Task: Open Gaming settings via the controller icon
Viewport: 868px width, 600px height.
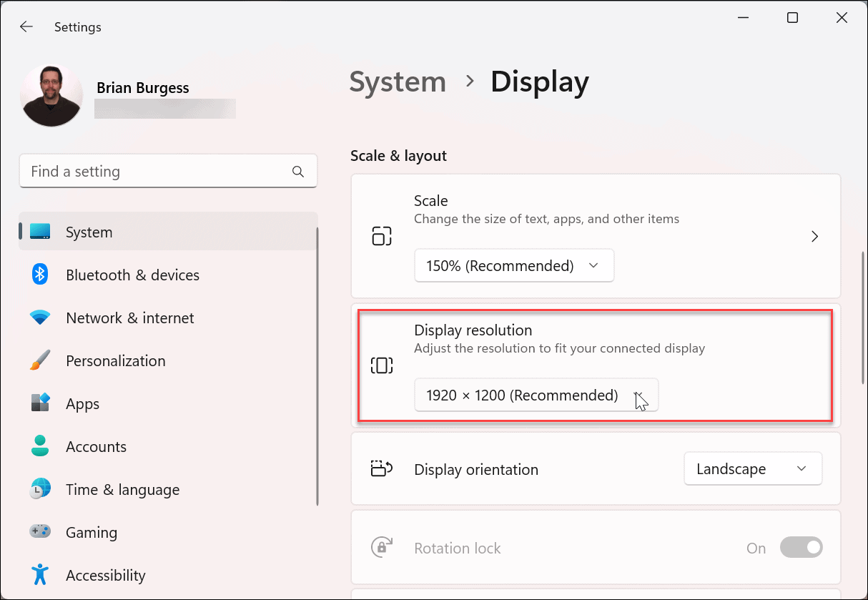Action: click(x=40, y=532)
